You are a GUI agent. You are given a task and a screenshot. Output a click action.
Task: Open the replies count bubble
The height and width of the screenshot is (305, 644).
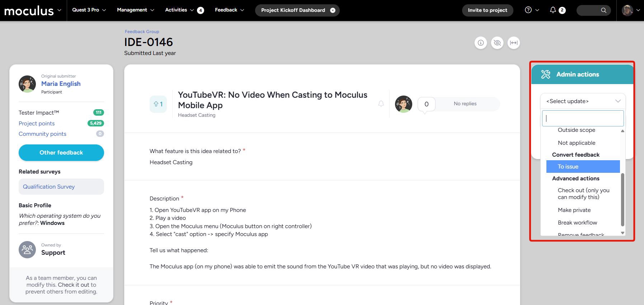pyautogui.click(x=426, y=104)
